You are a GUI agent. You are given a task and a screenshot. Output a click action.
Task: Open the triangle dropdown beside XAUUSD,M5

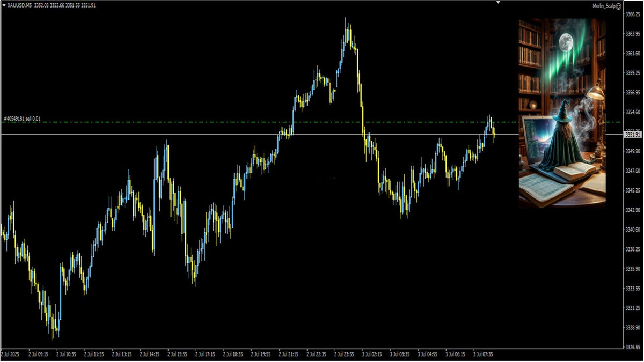(x=4, y=5)
